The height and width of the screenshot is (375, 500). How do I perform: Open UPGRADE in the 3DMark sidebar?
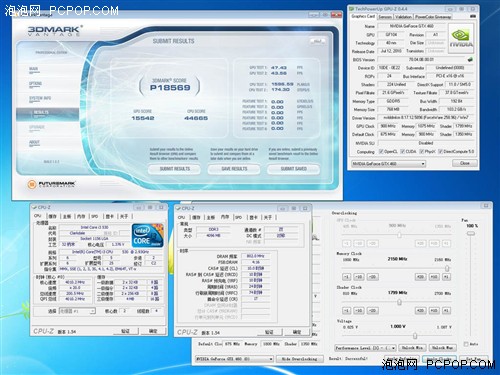[37, 128]
